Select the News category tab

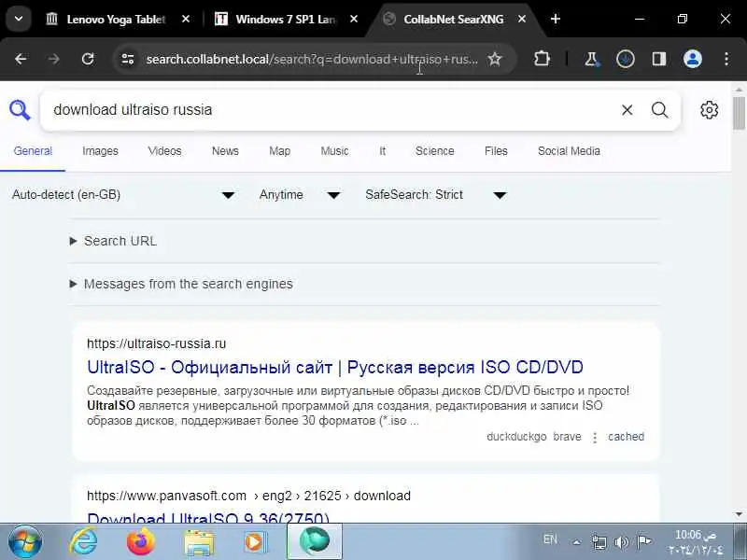tap(225, 151)
